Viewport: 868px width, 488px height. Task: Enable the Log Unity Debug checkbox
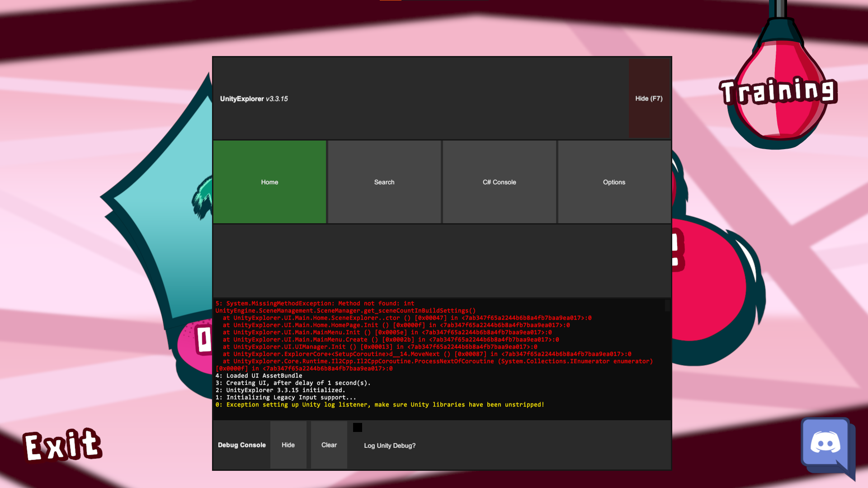(358, 427)
